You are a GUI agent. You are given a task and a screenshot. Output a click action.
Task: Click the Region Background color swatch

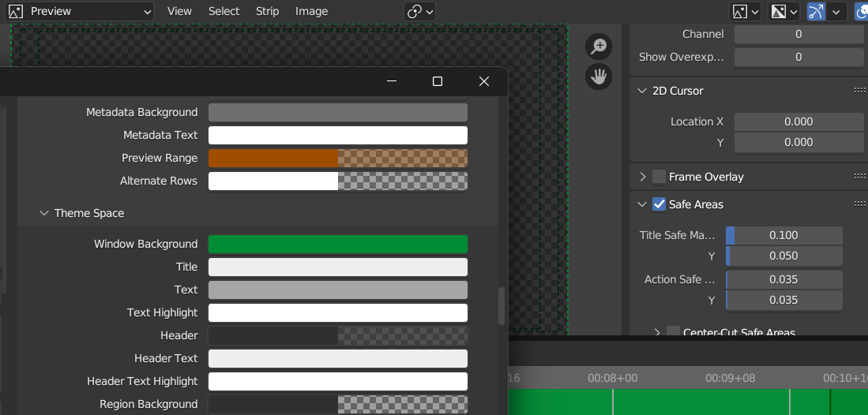338,404
